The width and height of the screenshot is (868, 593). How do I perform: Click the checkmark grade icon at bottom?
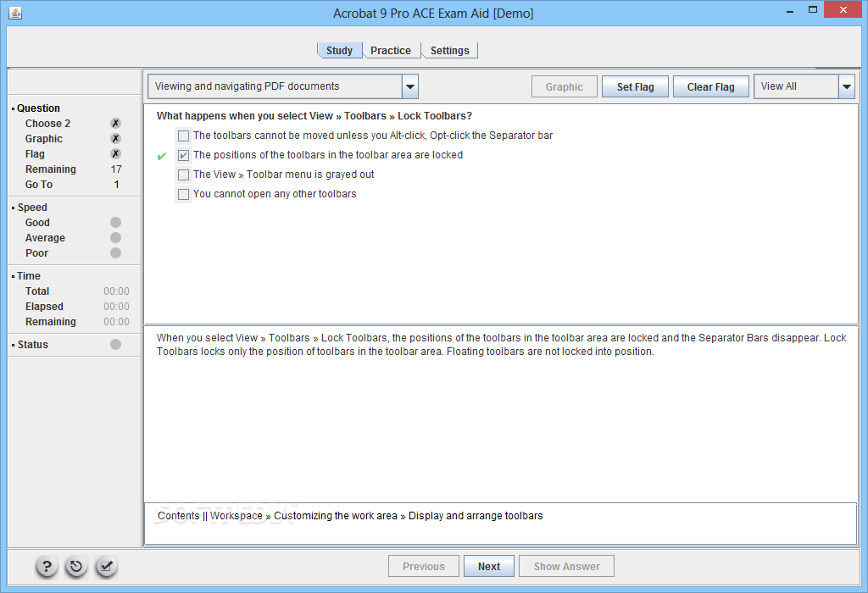(106, 567)
